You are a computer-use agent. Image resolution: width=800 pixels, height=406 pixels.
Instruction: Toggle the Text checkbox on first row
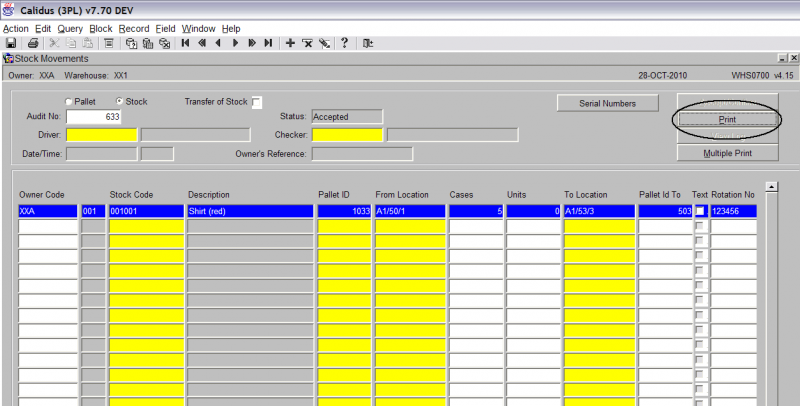coord(700,211)
